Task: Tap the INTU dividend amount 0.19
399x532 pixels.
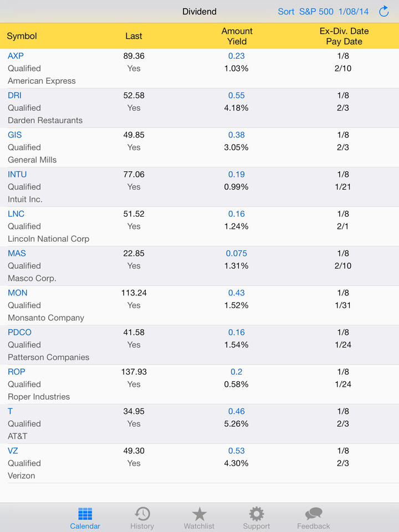Action: (237, 175)
